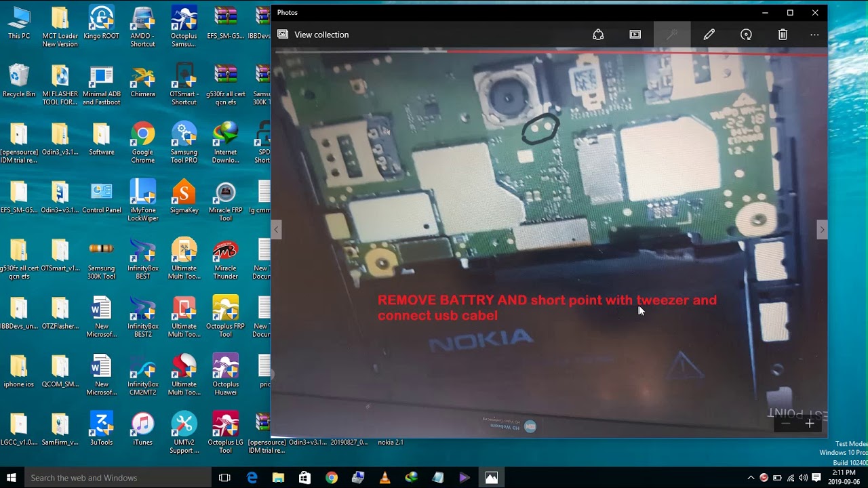Click the phone motherboard photo
This screenshot has width=868, height=488.
(x=549, y=243)
